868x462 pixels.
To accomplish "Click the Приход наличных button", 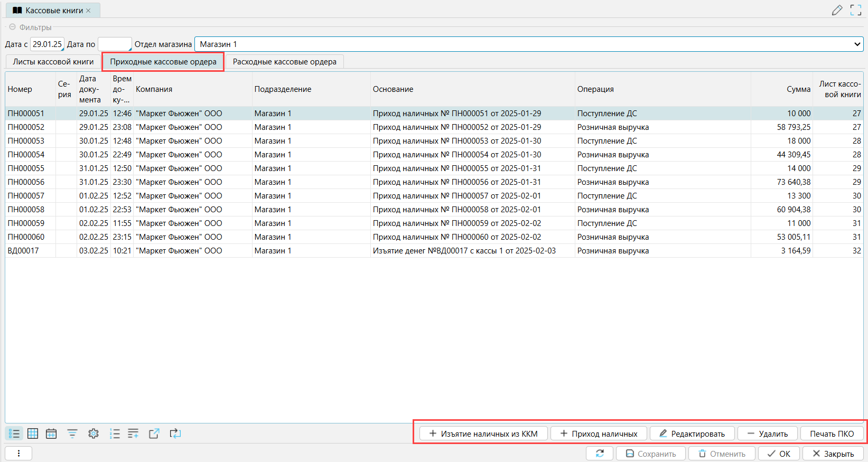I will 599,433.
